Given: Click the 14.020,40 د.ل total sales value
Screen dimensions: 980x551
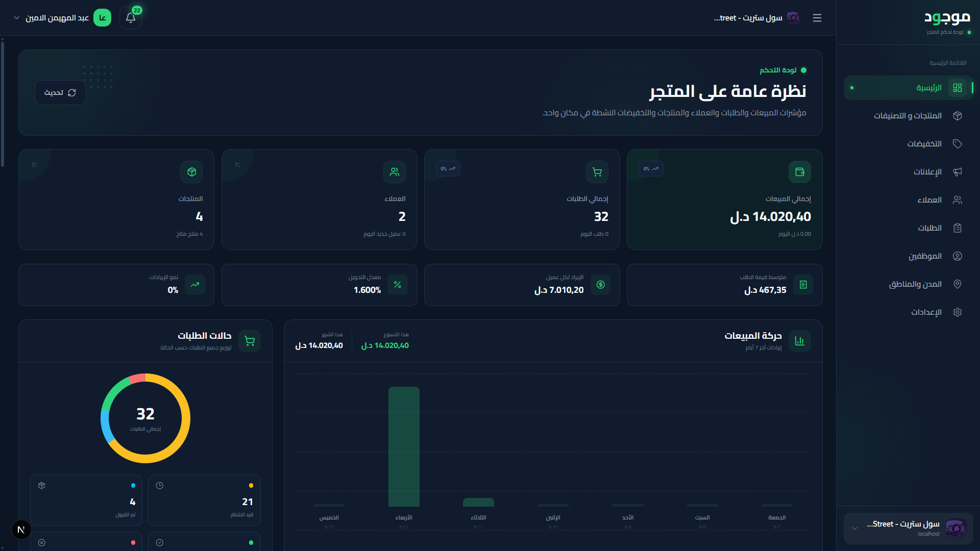Looking at the screenshot, I should (770, 217).
